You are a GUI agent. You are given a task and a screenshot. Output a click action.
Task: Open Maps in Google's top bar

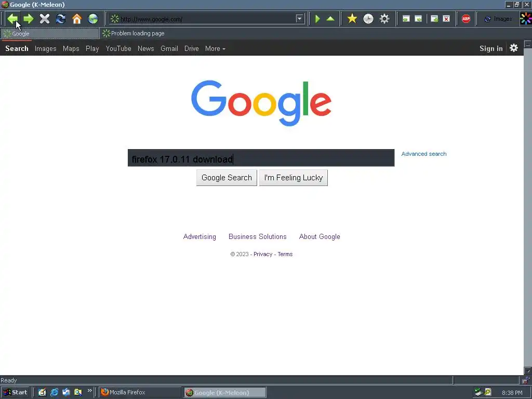(x=71, y=48)
